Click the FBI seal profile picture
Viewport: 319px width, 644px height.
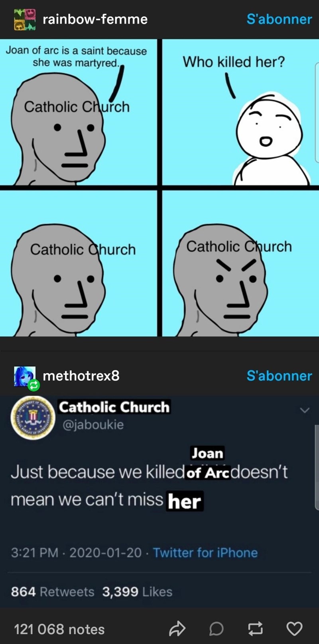click(x=32, y=418)
